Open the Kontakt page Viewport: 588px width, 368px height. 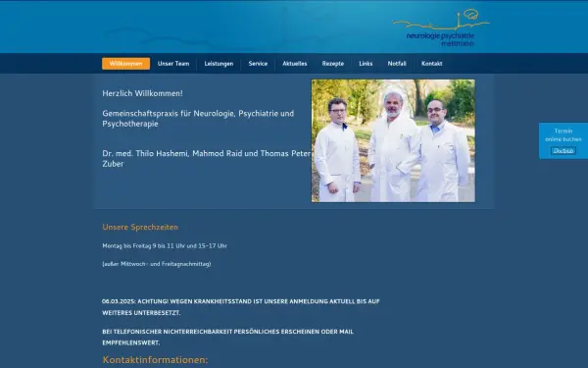[x=432, y=64]
